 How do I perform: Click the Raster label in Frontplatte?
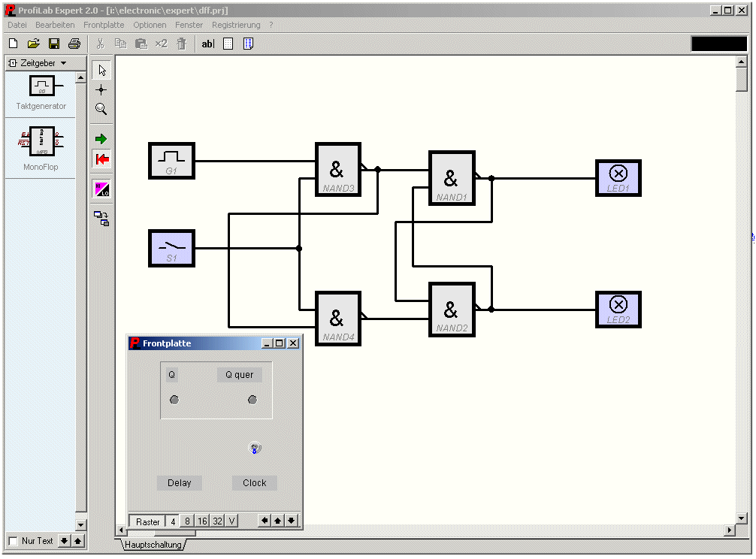pos(147,521)
